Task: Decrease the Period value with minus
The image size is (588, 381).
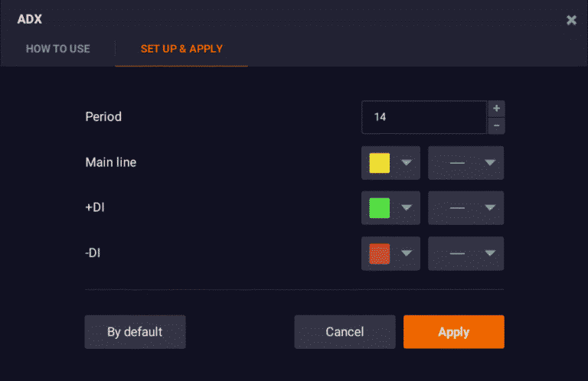Action: (497, 125)
